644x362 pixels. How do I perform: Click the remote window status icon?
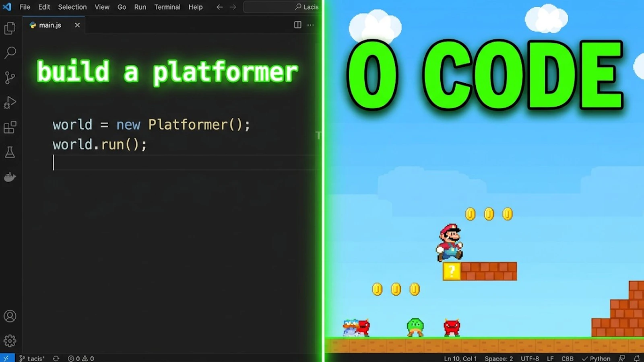[x=6, y=358]
